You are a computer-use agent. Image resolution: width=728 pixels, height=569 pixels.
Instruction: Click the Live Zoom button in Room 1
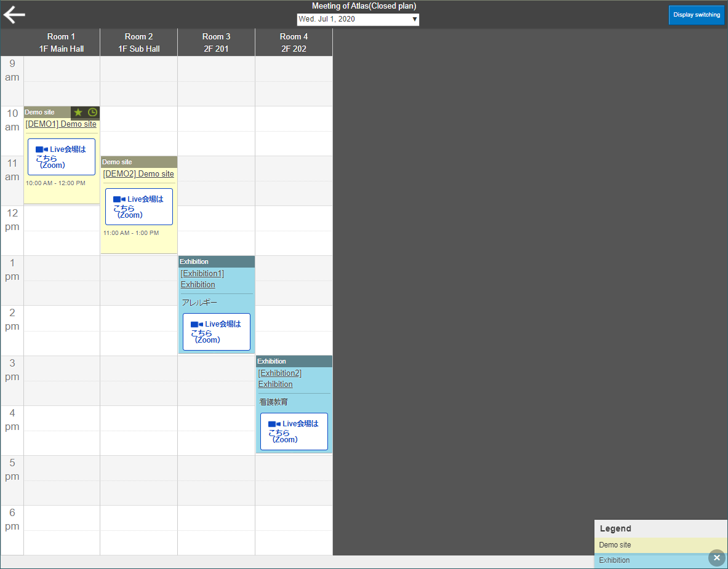[x=62, y=157]
